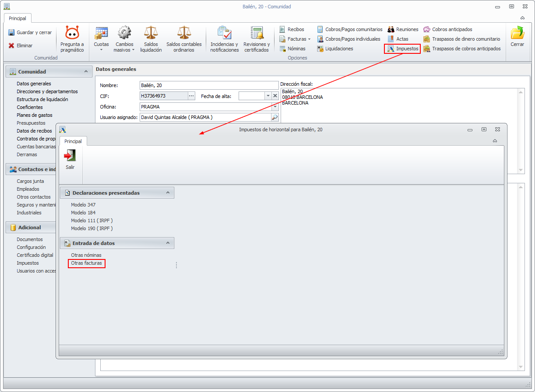Image resolution: width=535 pixels, height=392 pixels.
Task: Open Cobros/Pagos comunitarios
Action: [349, 29]
